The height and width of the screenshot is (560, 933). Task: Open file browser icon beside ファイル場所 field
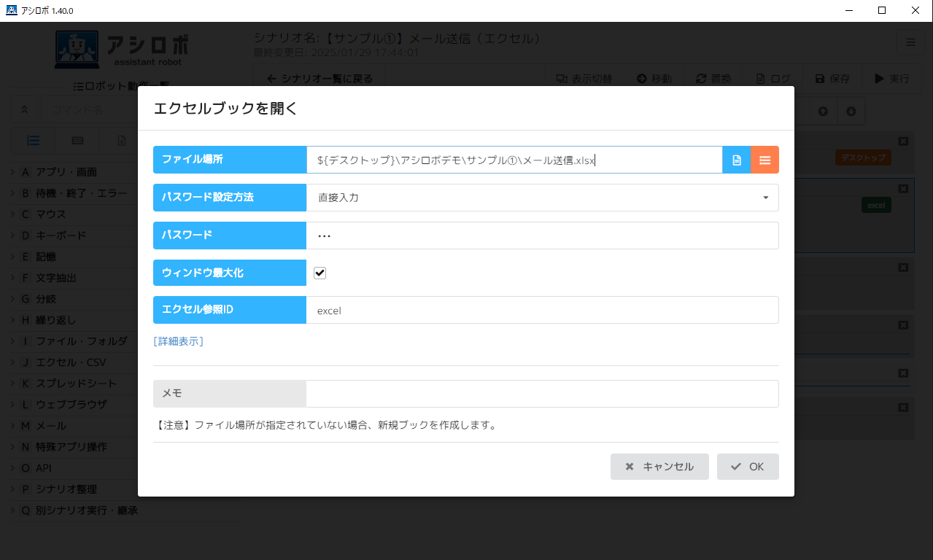tap(737, 160)
